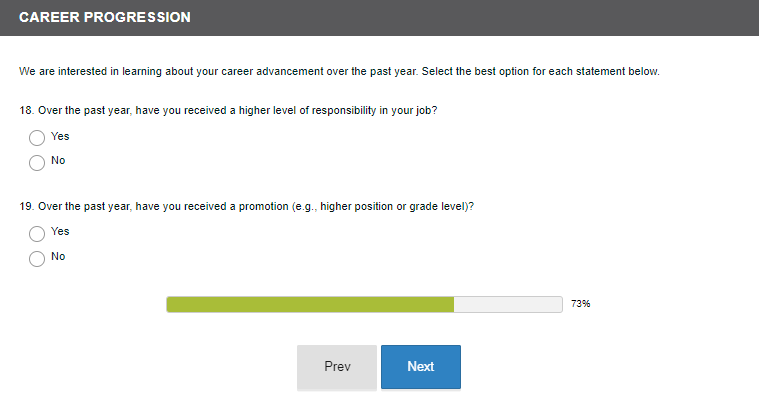Click the number "19." before the second question

coord(26,206)
